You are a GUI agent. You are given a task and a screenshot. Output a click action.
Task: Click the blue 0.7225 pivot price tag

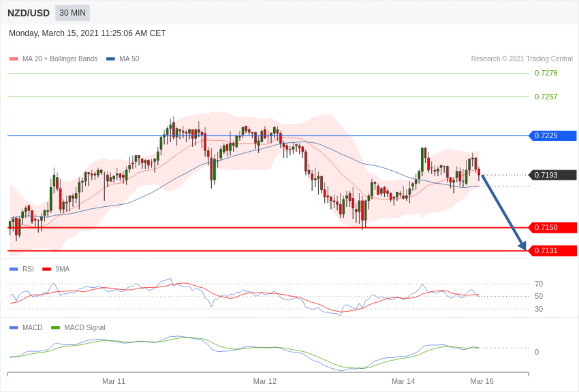click(553, 135)
